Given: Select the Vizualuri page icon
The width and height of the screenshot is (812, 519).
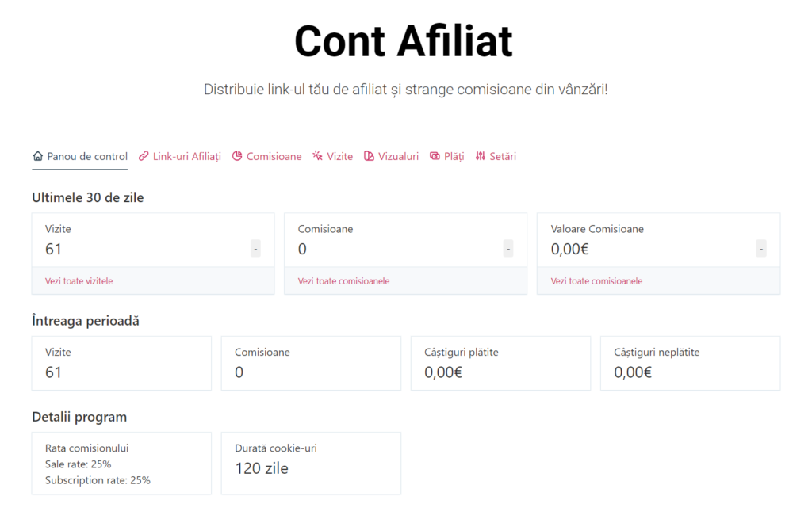Looking at the screenshot, I should [x=368, y=156].
